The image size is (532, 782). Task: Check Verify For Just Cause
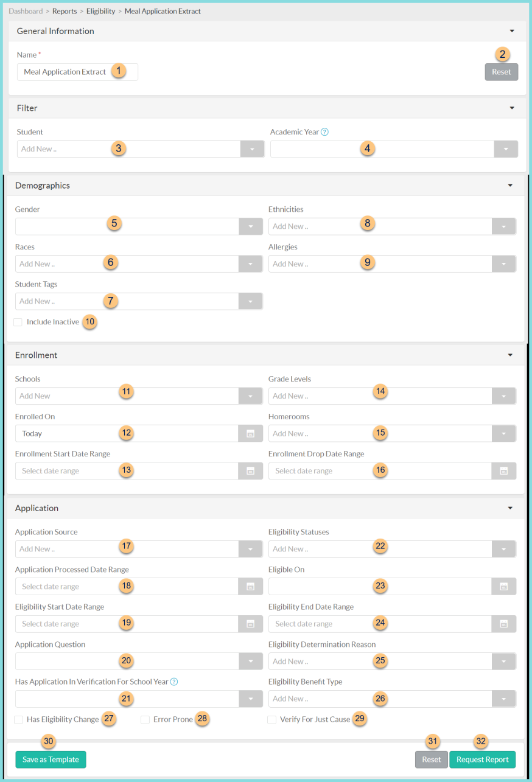click(271, 719)
